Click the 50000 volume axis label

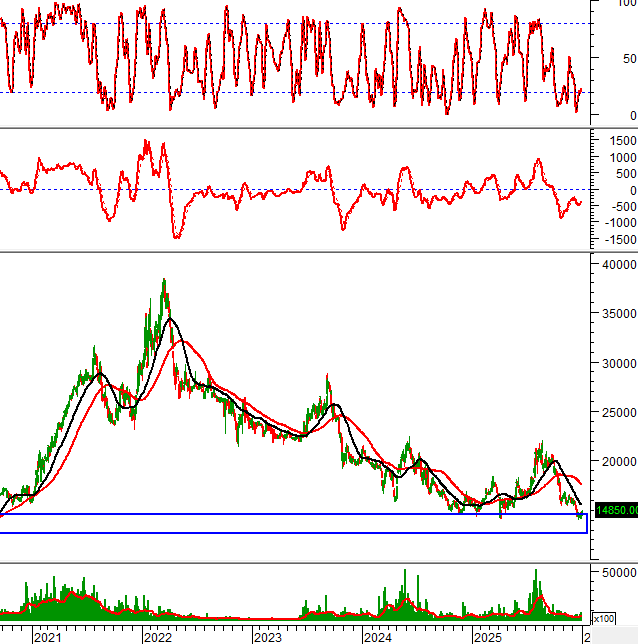617,572
